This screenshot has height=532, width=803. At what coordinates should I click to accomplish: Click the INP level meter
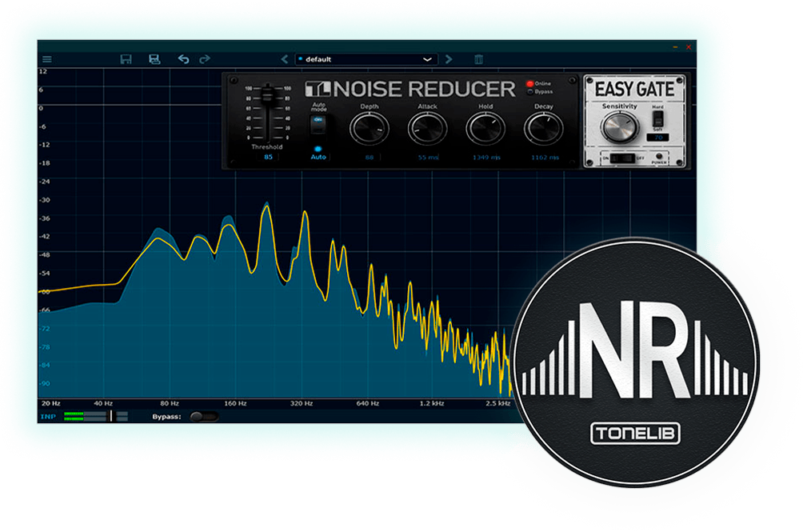[96, 416]
